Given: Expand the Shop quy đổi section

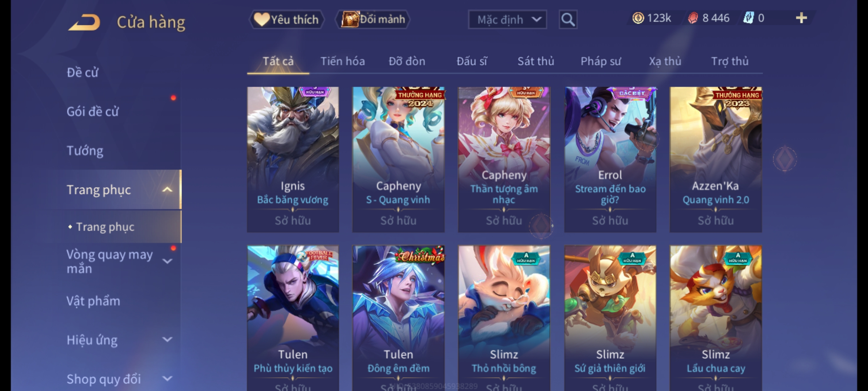Looking at the screenshot, I should [167, 379].
